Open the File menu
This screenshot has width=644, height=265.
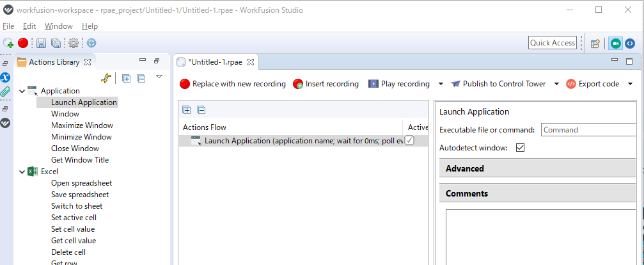click(8, 26)
